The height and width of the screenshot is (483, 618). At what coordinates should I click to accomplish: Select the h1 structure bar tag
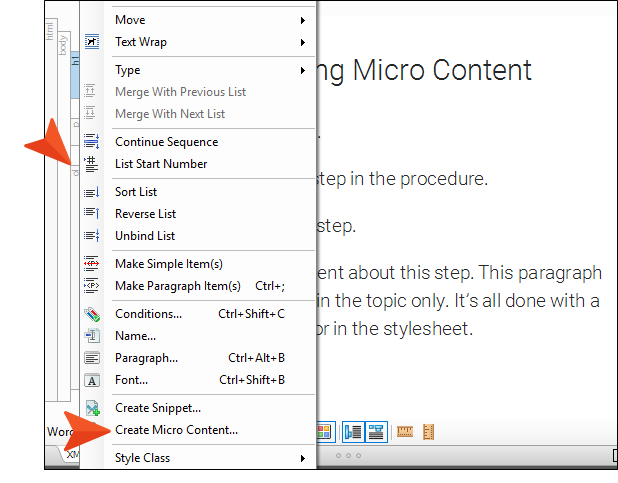[75, 75]
